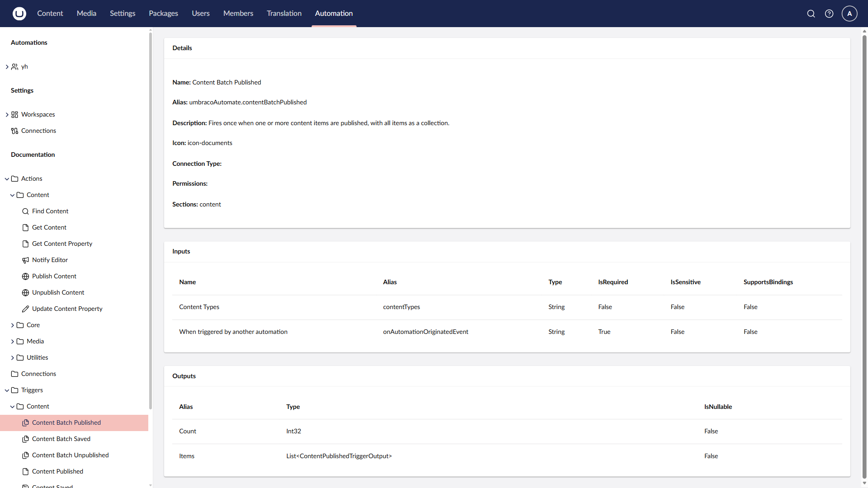Expand the Utilities folder
868x488 pixels.
[12, 358]
